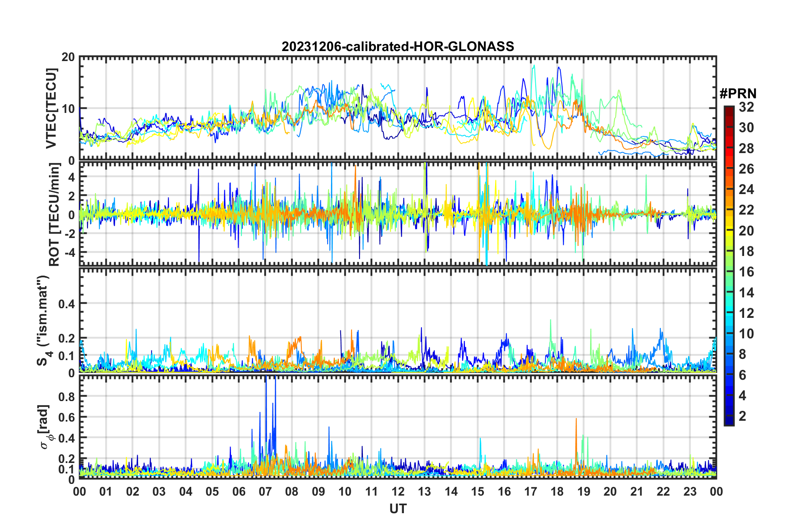Click the S4 ("ism.mat") axis label
796x532 pixels.
(43, 320)
